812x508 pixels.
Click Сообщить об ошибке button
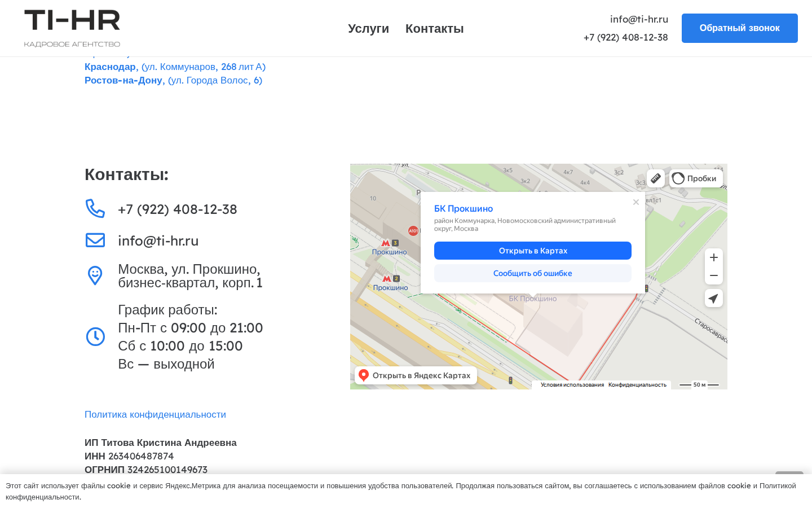[533, 273]
